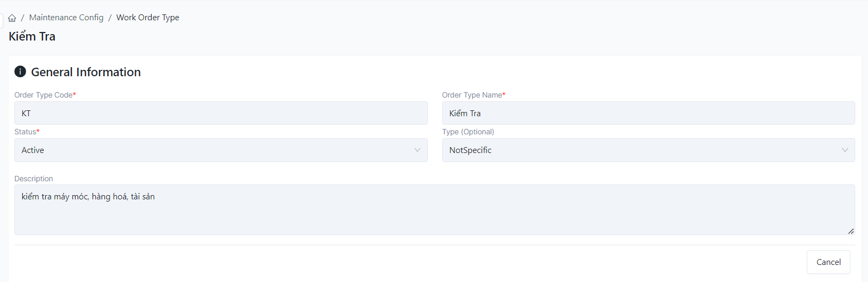This screenshot has height=282, width=868.
Task: Click the Type (Optional) label
Action: pyautogui.click(x=468, y=132)
